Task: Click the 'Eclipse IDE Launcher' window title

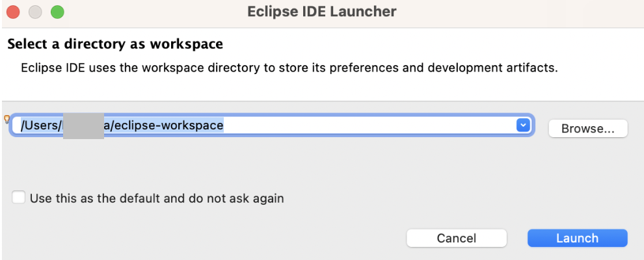Action: coord(321,12)
